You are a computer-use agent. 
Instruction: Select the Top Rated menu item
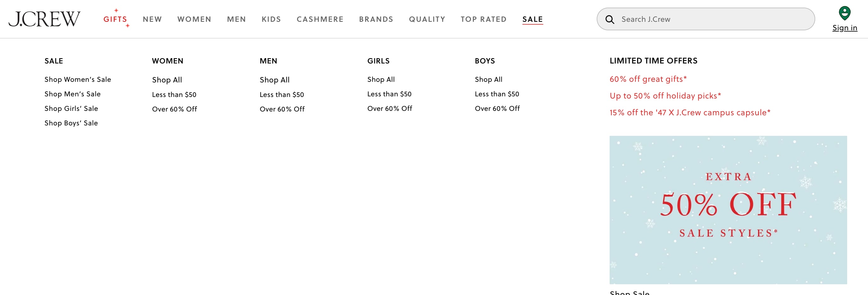tap(483, 19)
